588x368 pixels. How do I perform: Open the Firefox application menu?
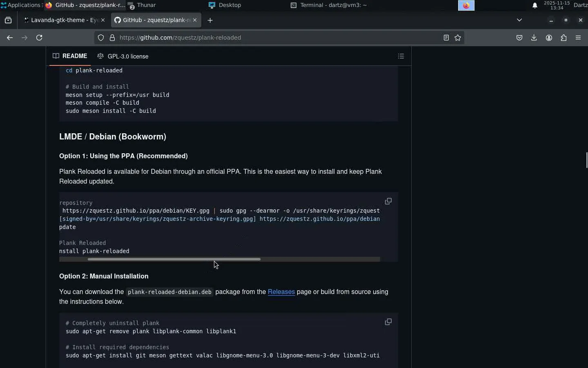[x=578, y=38]
